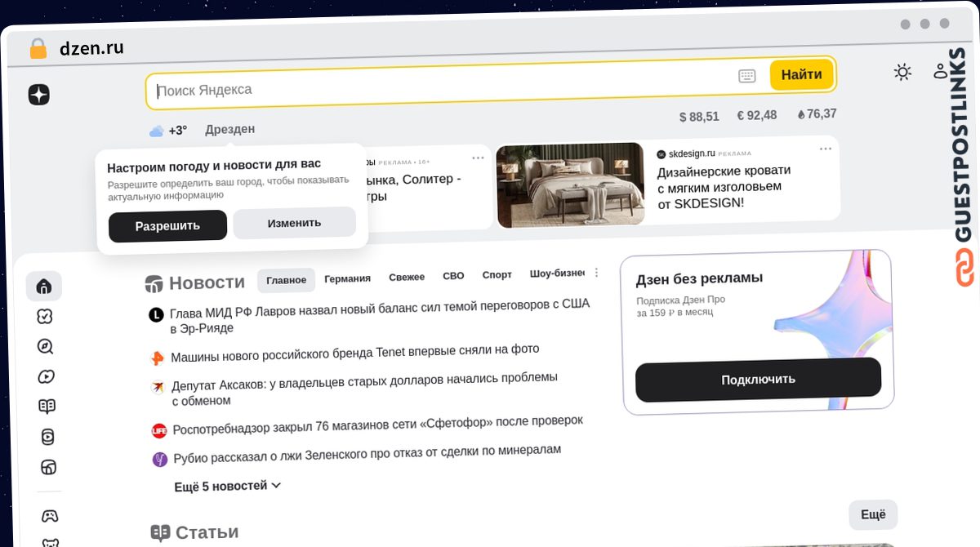
Task: Open Lavrov balance of forces headline
Action: point(380,316)
